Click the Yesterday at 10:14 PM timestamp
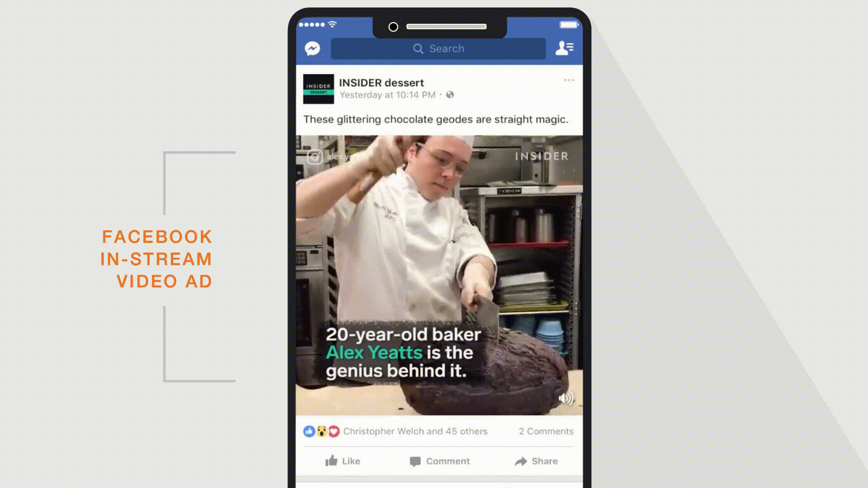 click(387, 95)
